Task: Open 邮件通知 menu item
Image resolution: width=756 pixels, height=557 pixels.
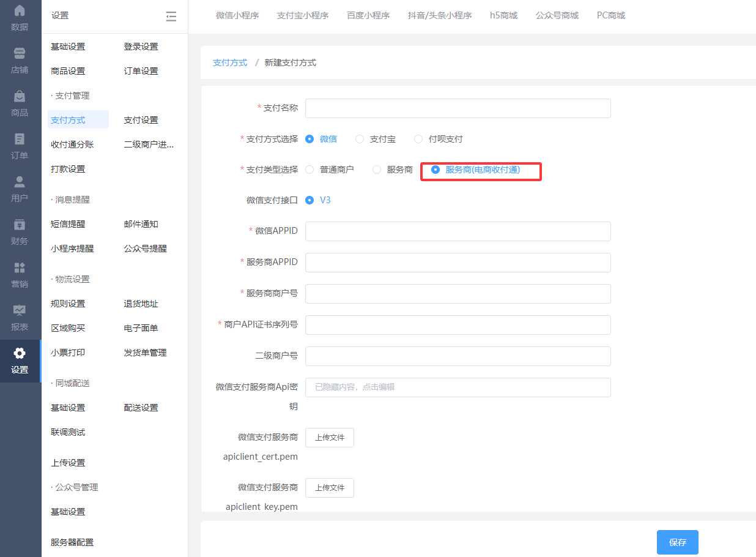Action: click(x=141, y=224)
